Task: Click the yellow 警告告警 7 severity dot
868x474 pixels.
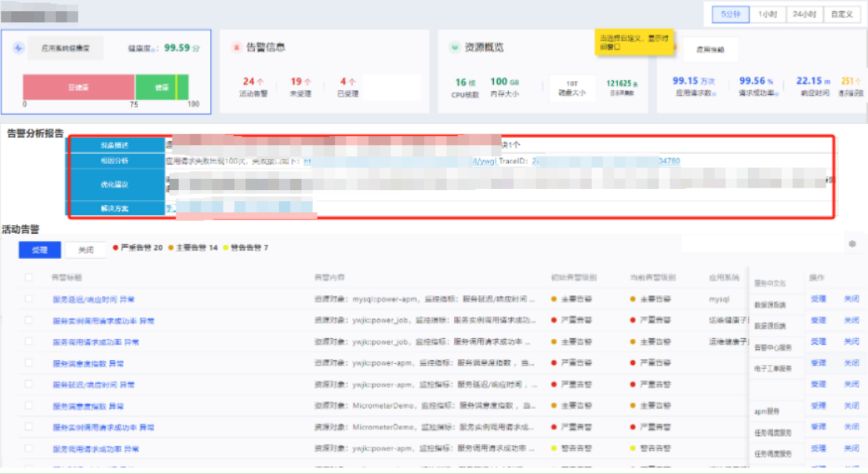Action: [x=226, y=248]
